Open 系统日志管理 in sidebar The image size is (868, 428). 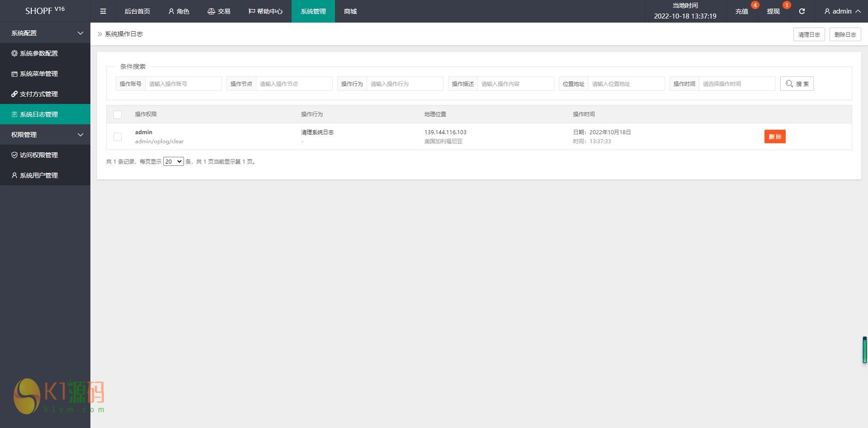click(45, 114)
